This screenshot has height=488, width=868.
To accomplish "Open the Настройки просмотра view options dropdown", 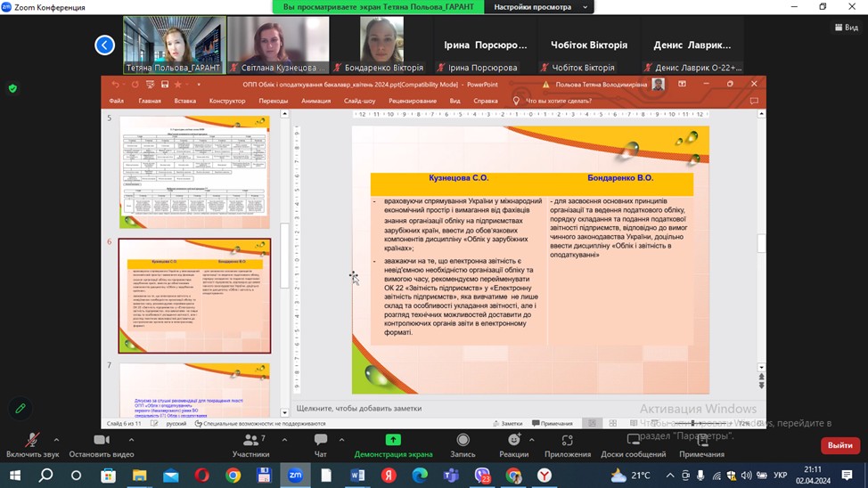I will pos(542,7).
